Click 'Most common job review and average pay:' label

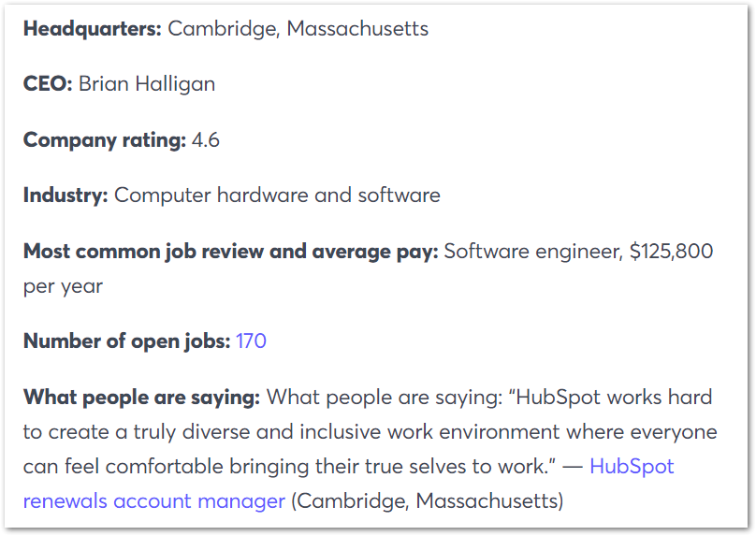pyautogui.click(x=230, y=252)
